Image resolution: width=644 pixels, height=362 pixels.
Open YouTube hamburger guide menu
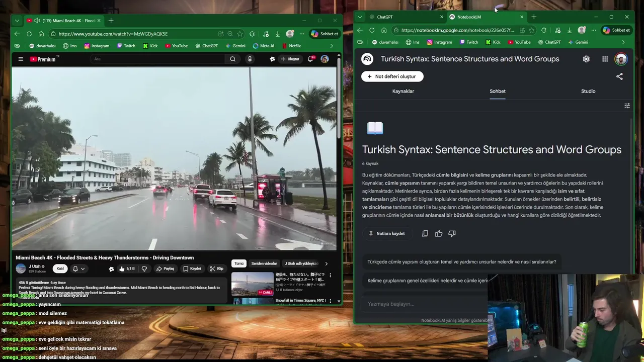[x=21, y=59]
